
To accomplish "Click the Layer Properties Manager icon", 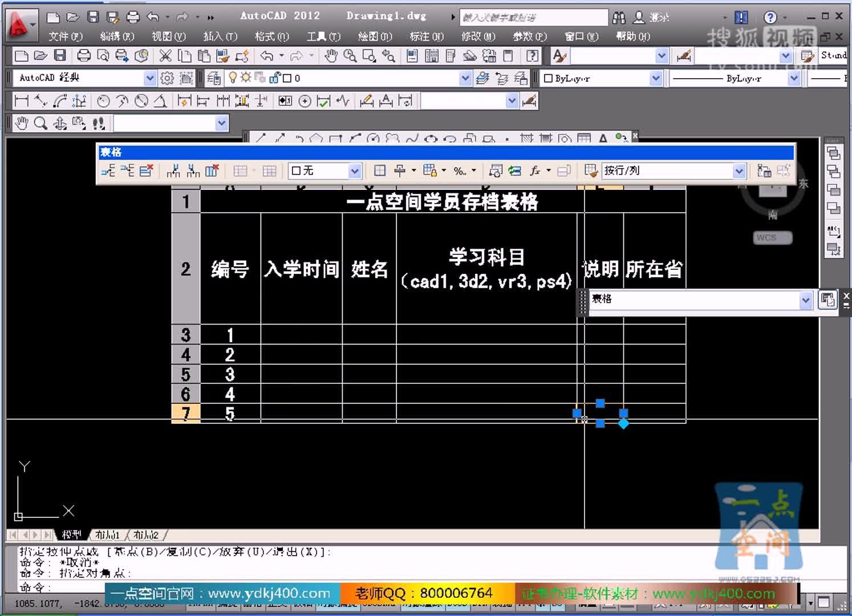I will (x=214, y=78).
